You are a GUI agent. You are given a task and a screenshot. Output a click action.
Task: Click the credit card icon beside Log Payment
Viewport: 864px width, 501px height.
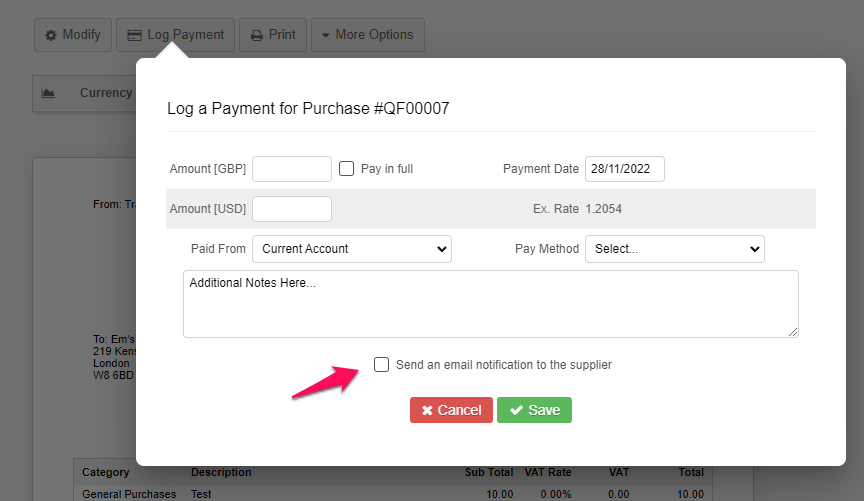tap(134, 35)
